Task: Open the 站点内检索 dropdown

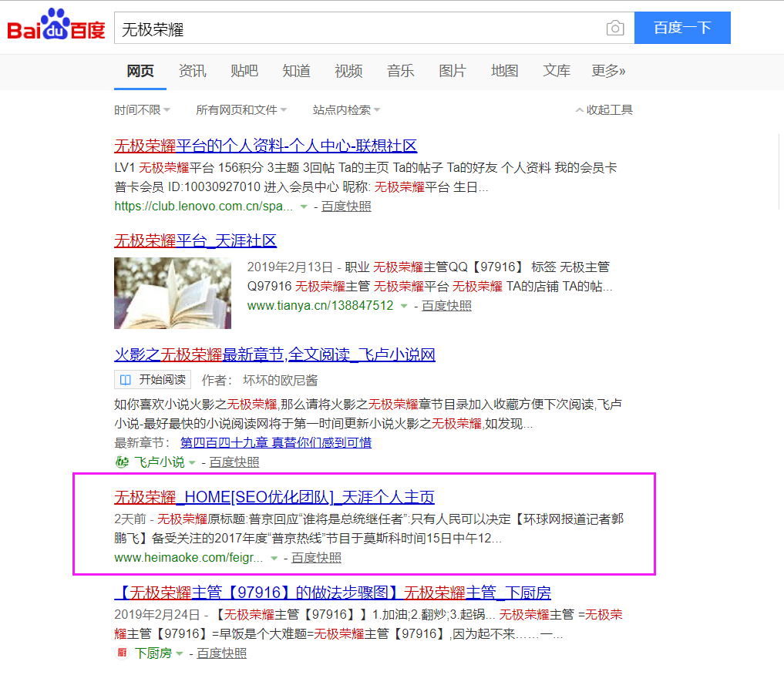Action: pyautogui.click(x=346, y=110)
